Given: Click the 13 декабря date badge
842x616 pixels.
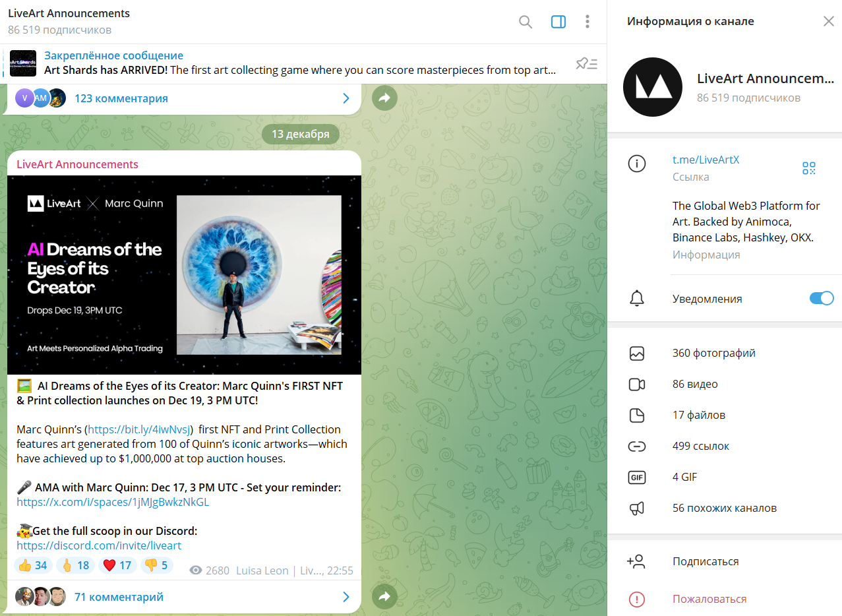Looking at the screenshot, I should (x=300, y=135).
